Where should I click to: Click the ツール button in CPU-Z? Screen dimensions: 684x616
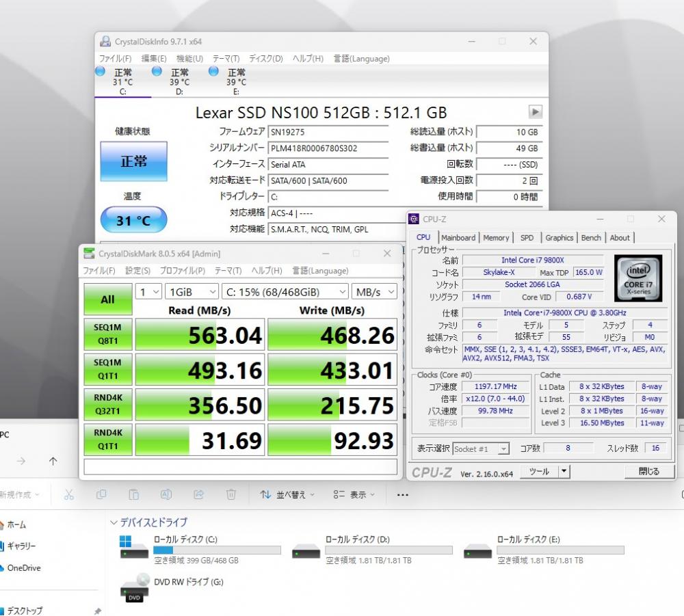click(x=539, y=471)
